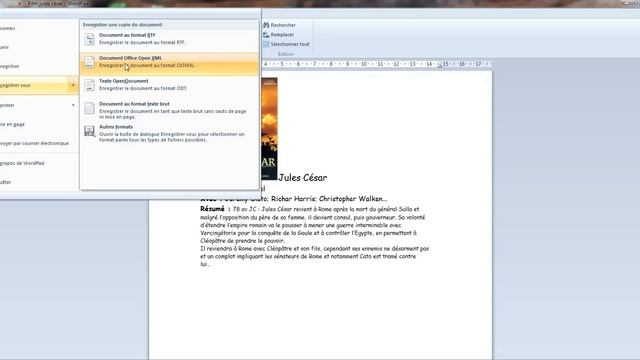Select Document au format RTF icon
This screenshot has height=360, width=640.
(x=89, y=39)
